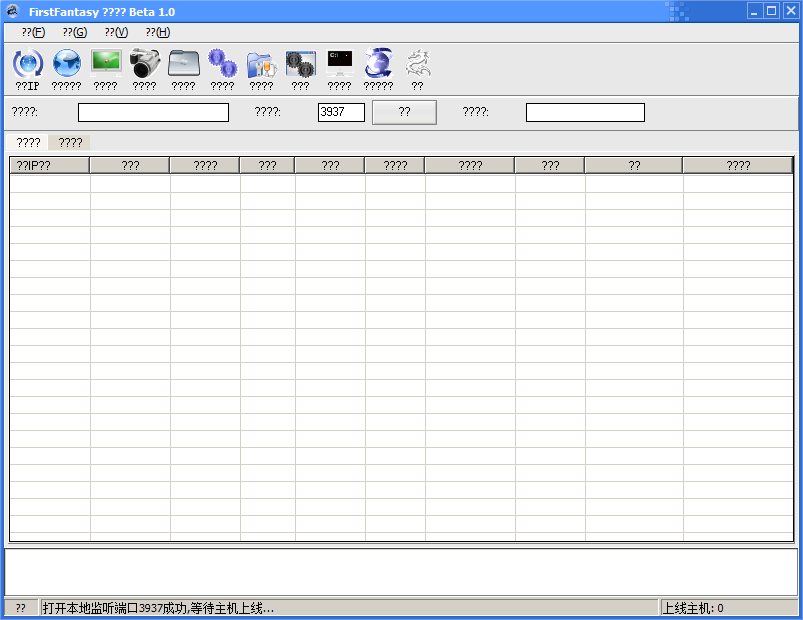
Task: Click the refresh IP toolbar icon
Action: [x=27, y=64]
